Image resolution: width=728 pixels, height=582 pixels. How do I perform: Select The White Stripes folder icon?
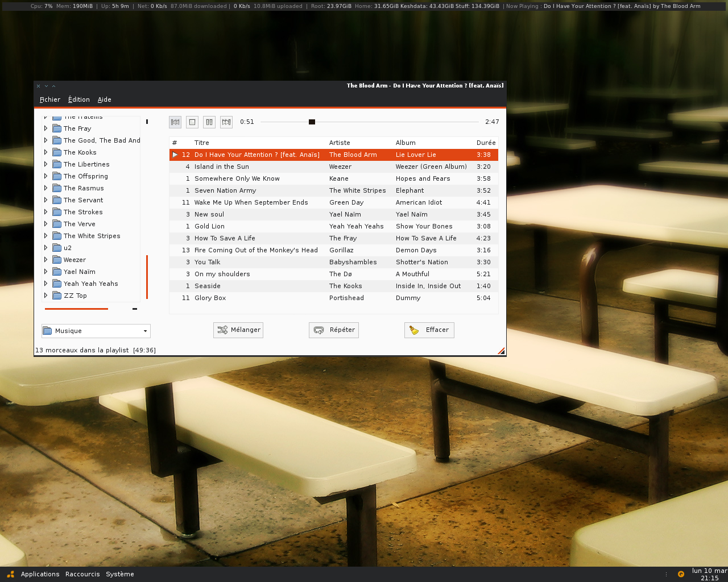point(57,236)
